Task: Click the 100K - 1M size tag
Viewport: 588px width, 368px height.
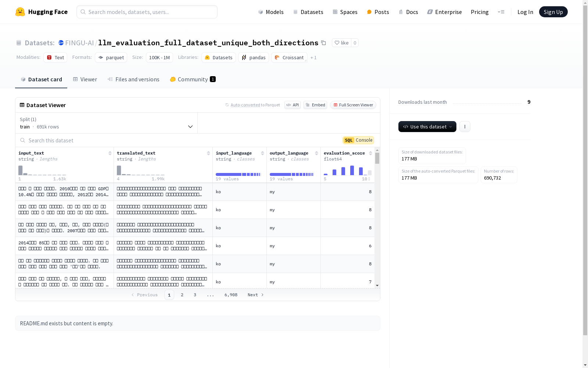Action: [x=159, y=57]
